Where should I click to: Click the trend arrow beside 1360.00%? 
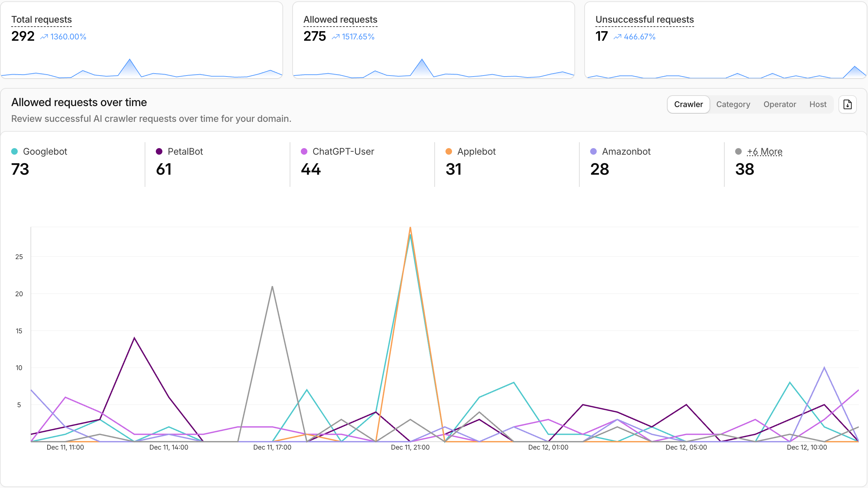[x=44, y=36]
